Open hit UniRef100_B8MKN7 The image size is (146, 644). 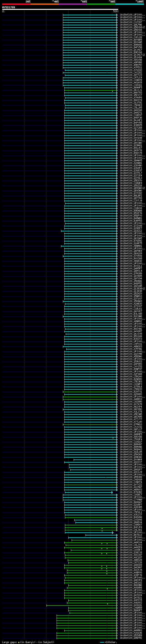[x=131, y=445]
